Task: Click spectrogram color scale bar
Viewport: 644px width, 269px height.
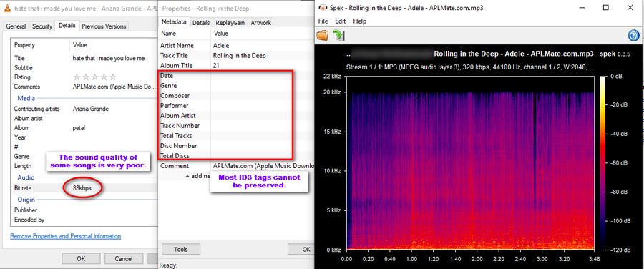Action: 603,162
